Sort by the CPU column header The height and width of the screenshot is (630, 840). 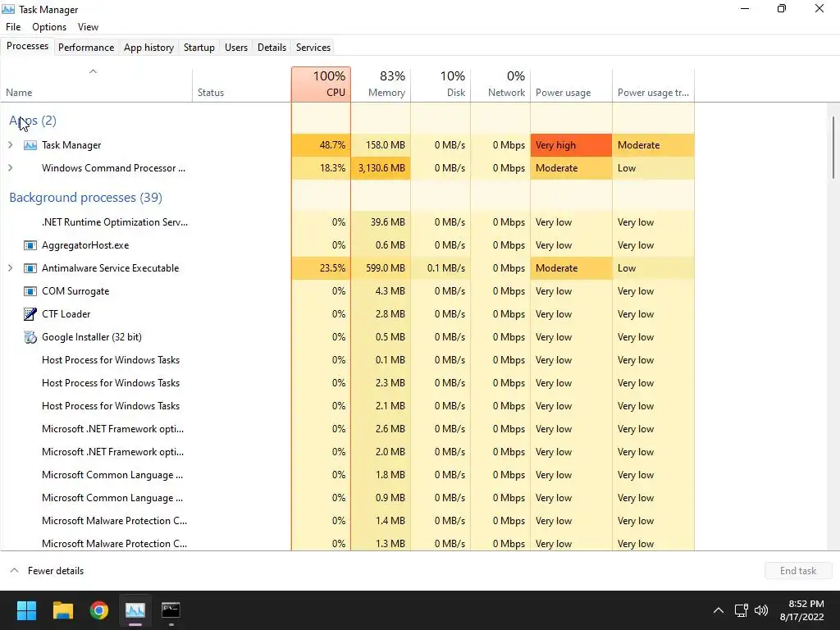(322, 84)
